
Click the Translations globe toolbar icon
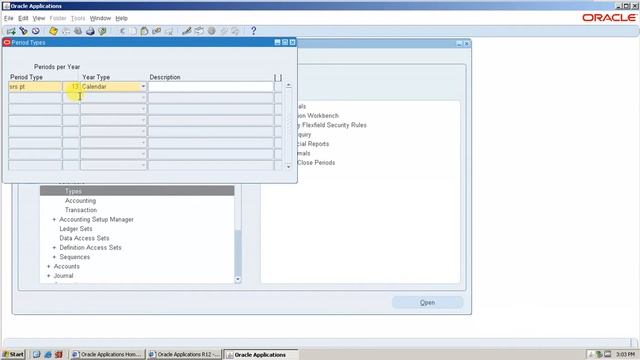pyautogui.click(x=211, y=31)
